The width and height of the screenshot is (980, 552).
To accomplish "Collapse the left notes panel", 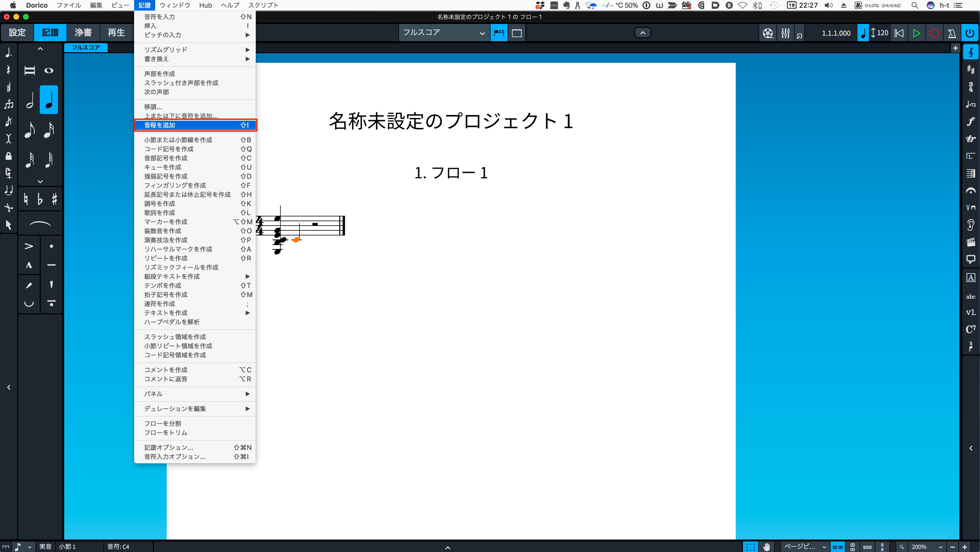I will click(8, 387).
